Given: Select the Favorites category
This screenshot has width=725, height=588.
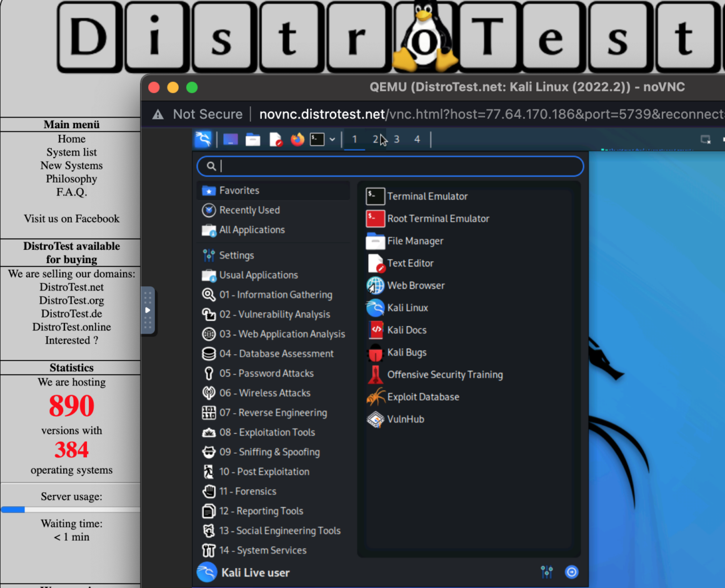Looking at the screenshot, I should [x=273, y=191].
